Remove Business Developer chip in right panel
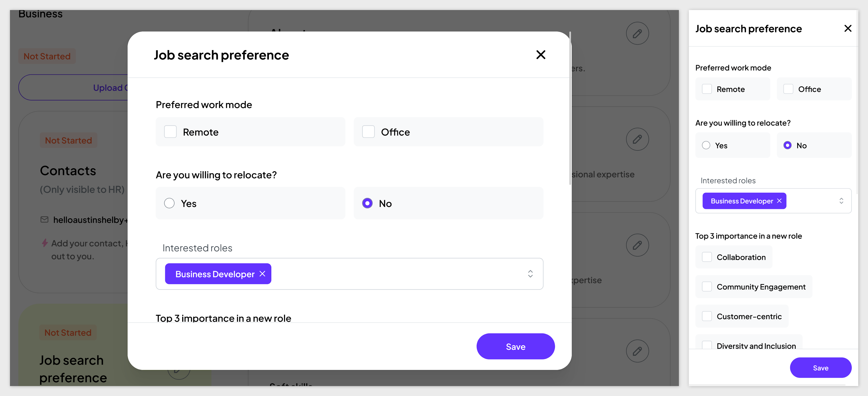This screenshot has height=396, width=868. pyautogui.click(x=779, y=201)
